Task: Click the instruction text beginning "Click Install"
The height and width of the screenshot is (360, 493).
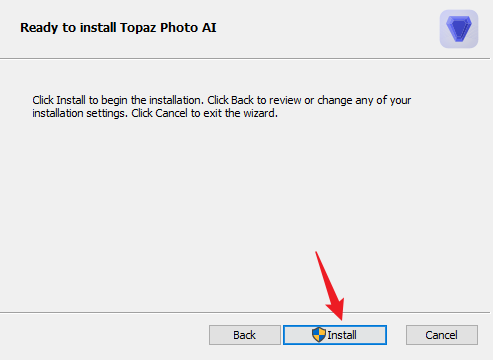Action: click(x=222, y=106)
